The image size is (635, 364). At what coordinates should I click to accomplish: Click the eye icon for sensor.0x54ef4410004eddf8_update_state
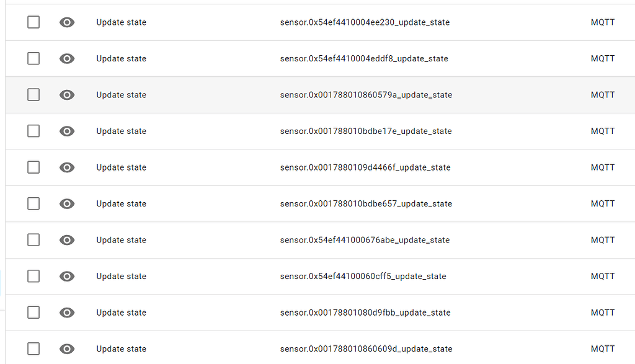(x=66, y=58)
